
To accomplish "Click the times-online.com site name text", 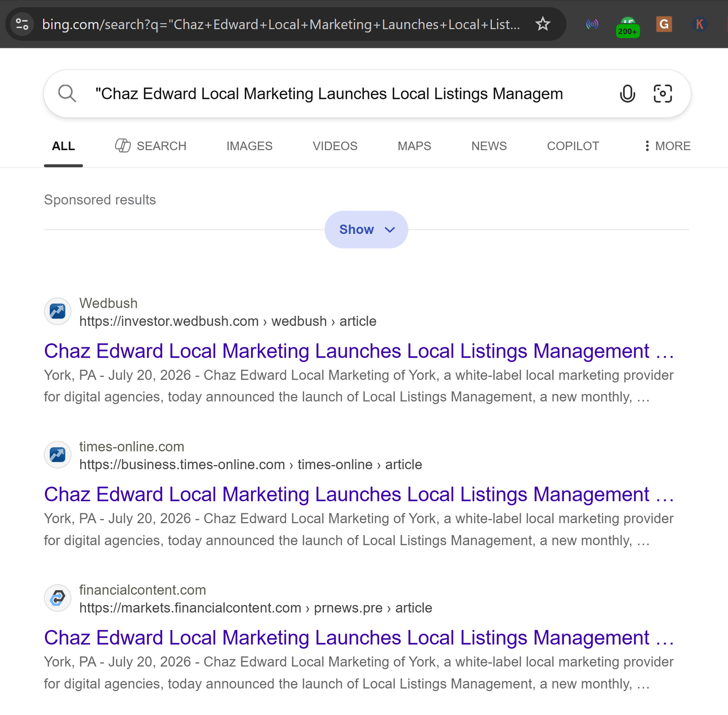I will pos(131,446).
